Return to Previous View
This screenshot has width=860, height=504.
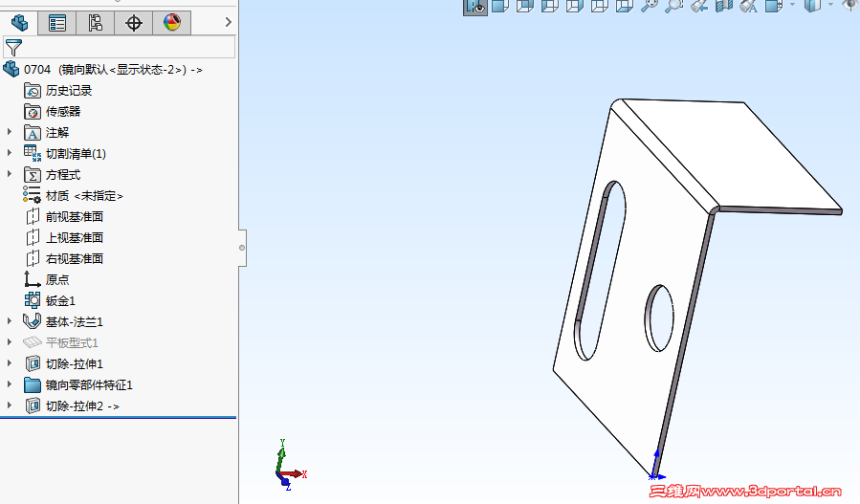tap(698, 6)
